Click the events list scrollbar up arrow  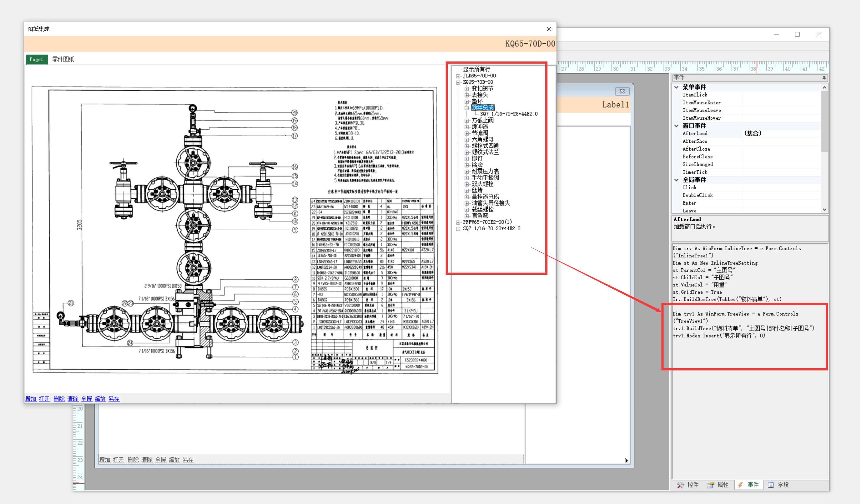pos(825,87)
